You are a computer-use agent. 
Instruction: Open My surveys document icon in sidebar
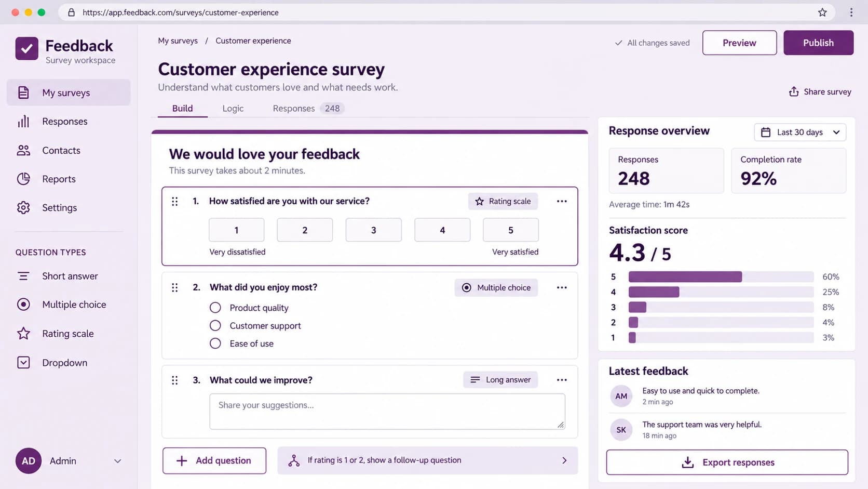[23, 92]
